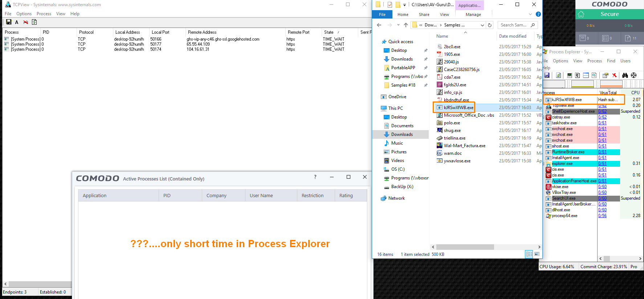
Task: Switch to the large thumbnails view toggle
Action: click(x=537, y=254)
